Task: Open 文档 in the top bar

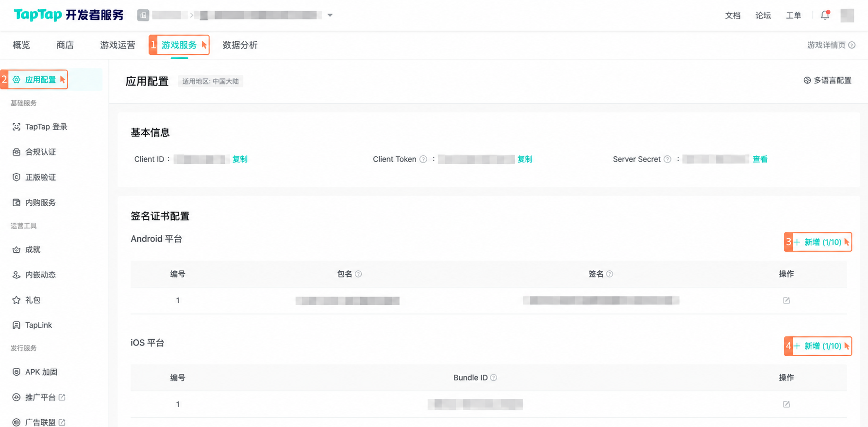Action: pos(733,16)
